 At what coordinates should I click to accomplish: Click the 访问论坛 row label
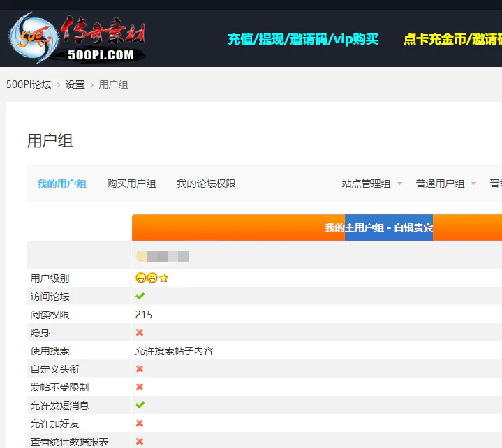(50, 297)
